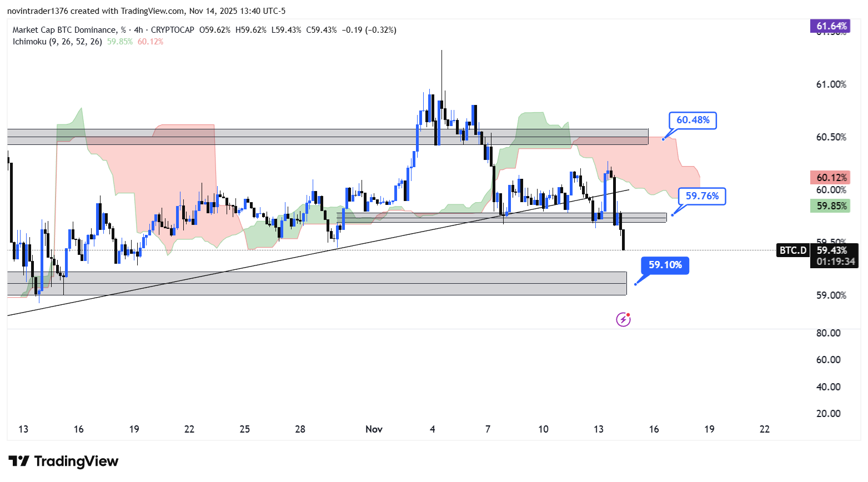Click the blue 59.10% callout label
The height and width of the screenshot is (482, 868).
(x=665, y=265)
